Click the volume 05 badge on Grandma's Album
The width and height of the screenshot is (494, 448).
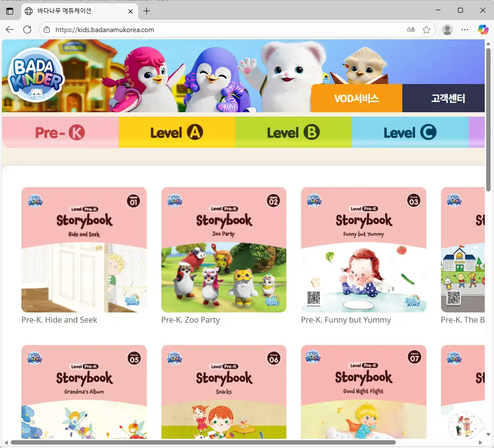point(134,359)
